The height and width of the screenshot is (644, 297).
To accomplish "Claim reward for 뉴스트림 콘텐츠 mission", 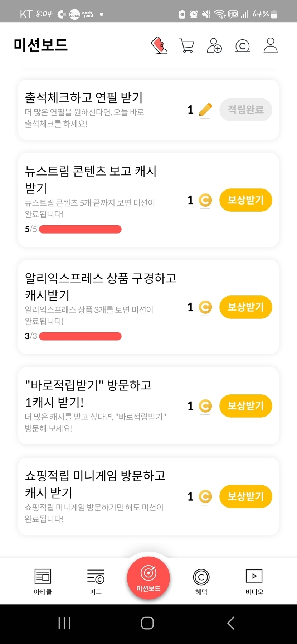I will tap(245, 200).
